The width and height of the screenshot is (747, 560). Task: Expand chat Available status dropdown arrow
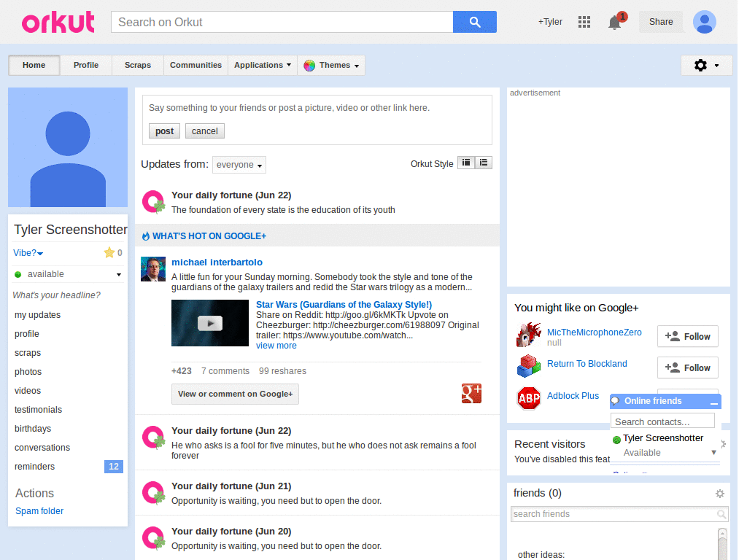(713, 452)
